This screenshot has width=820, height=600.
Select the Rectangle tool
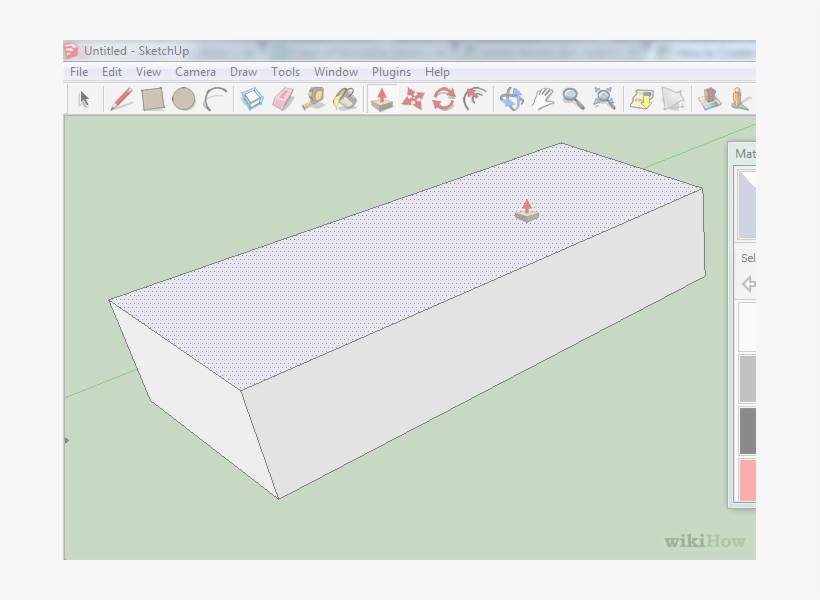pyautogui.click(x=152, y=99)
